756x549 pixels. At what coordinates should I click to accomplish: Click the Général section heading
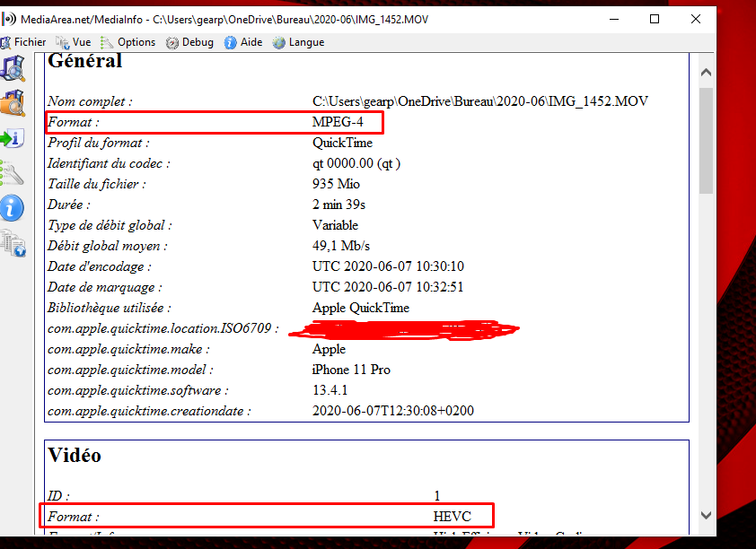pos(85,61)
